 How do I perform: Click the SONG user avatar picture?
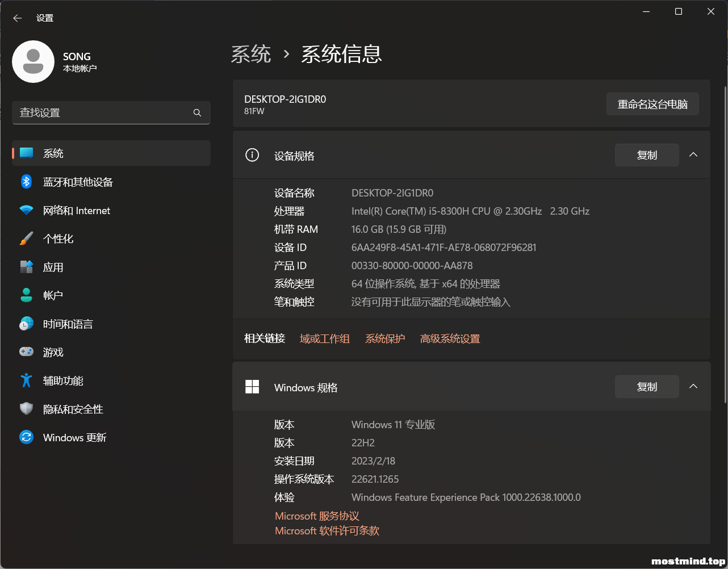(34, 62)
